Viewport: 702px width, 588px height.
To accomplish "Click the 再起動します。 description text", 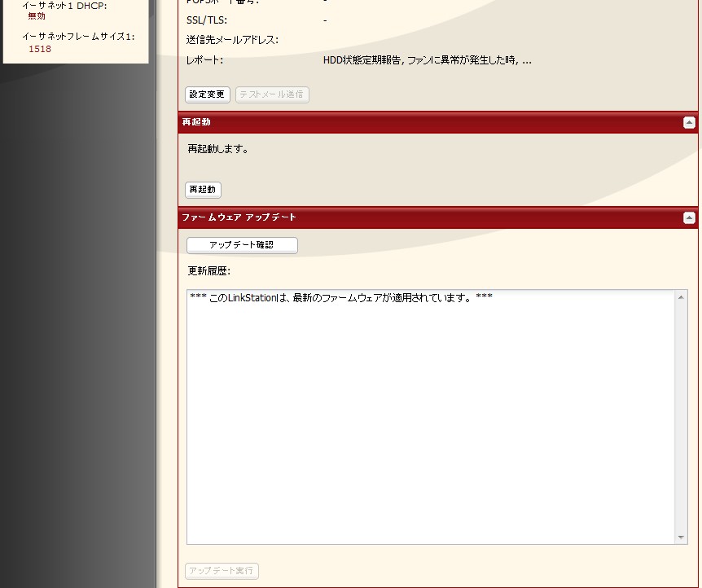I will [218, 149].
